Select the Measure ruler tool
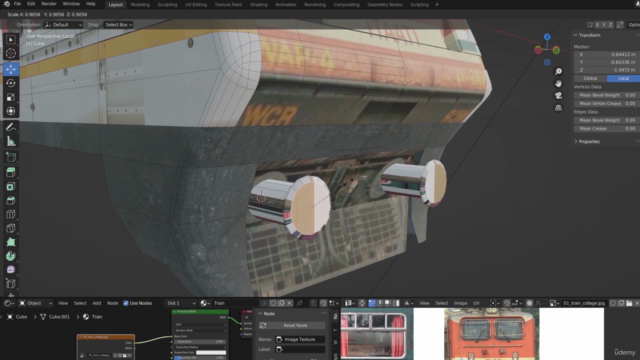This screenshot has height=360, width=640. coord(11,141)
